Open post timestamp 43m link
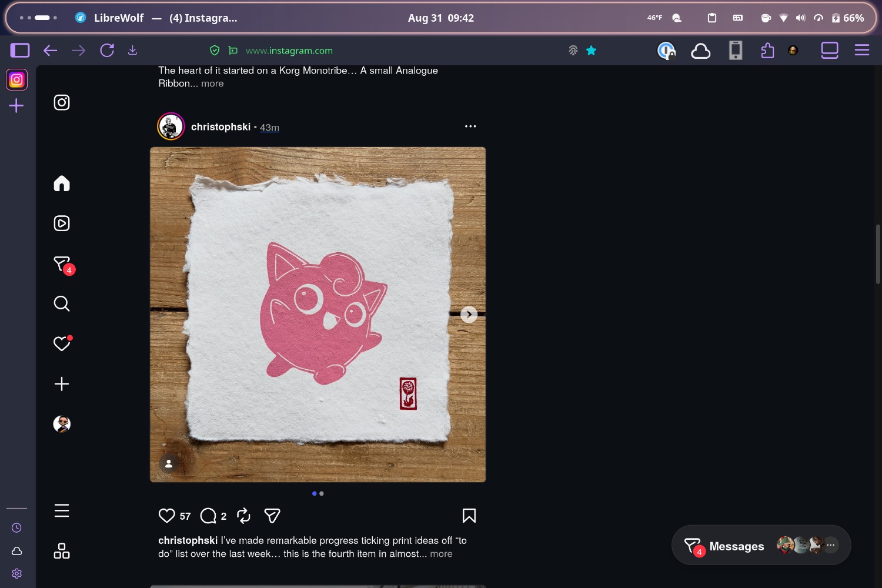Viewport: 882px width, 588px height. (x=269, y=128)
